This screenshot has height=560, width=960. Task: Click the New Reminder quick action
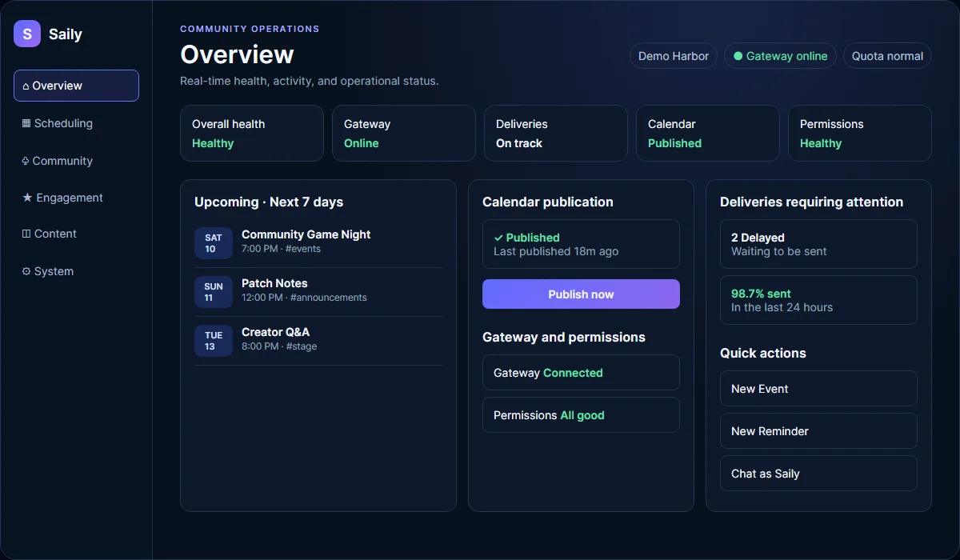coord(818,431)
